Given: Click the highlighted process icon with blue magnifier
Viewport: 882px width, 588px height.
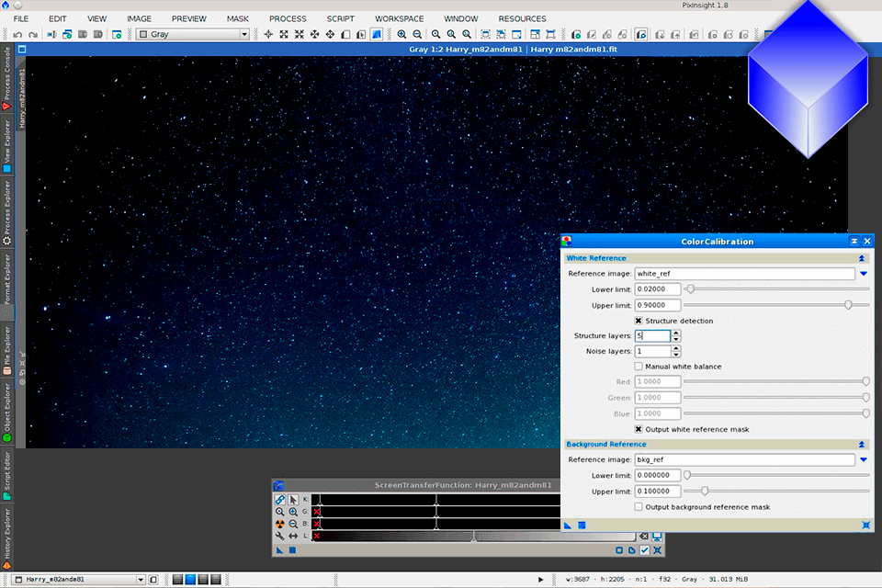Looking at the screenshot, I should tap(640, 34).
